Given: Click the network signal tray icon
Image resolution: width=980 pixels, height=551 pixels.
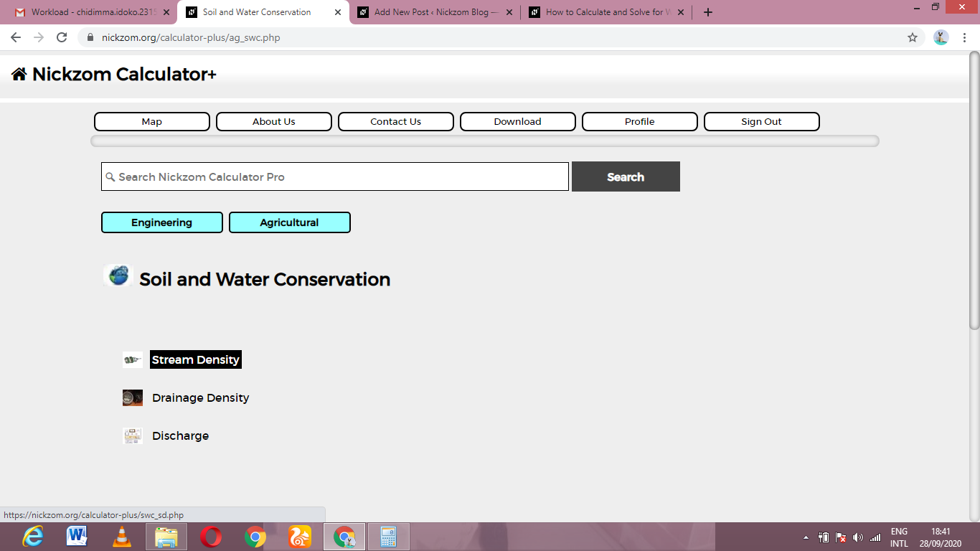Looking at the screenshot, I should 875,537.
